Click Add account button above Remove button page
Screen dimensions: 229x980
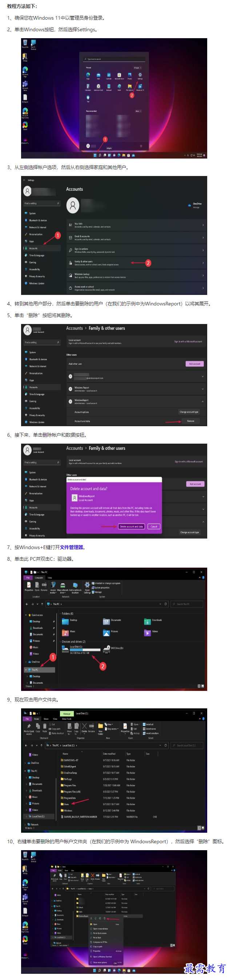194,364
